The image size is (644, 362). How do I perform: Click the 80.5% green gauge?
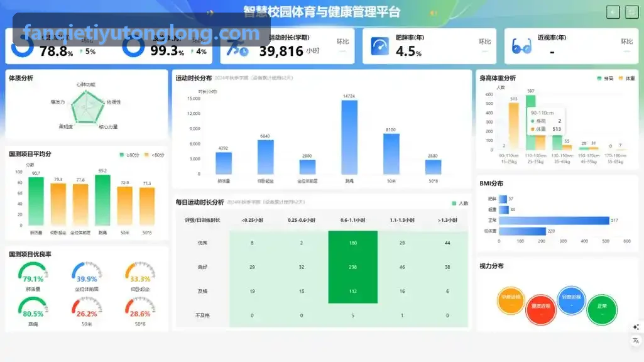pos(33,308)
